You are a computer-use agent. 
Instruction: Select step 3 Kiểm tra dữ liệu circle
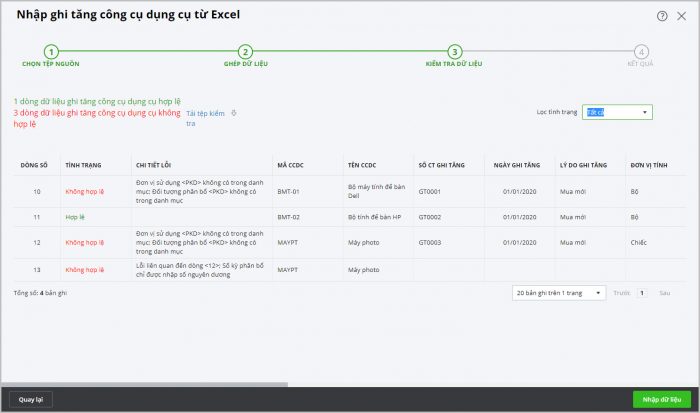pyautogui.click(x=454, y=51)
